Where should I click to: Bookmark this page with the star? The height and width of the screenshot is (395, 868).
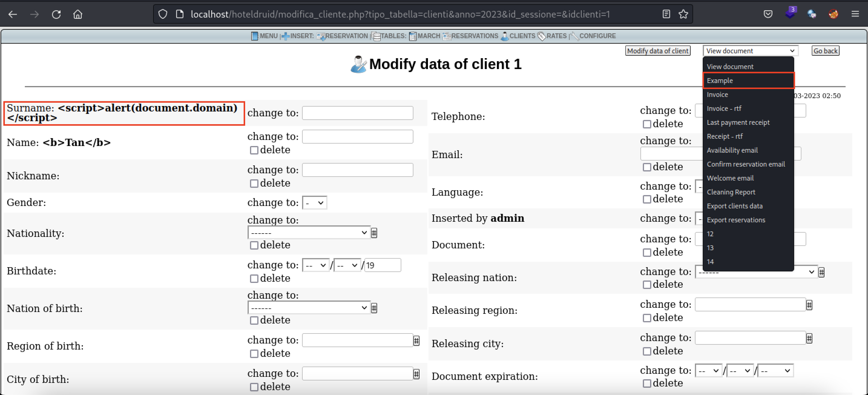[x=683, y=14]
